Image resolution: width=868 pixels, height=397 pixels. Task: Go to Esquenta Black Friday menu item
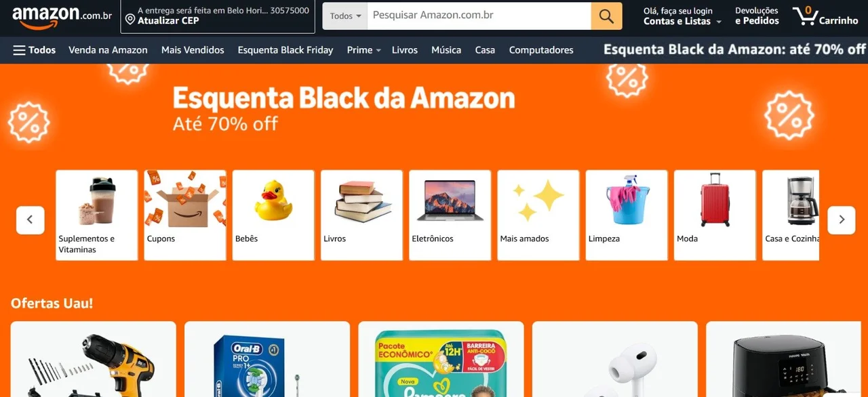285,50
